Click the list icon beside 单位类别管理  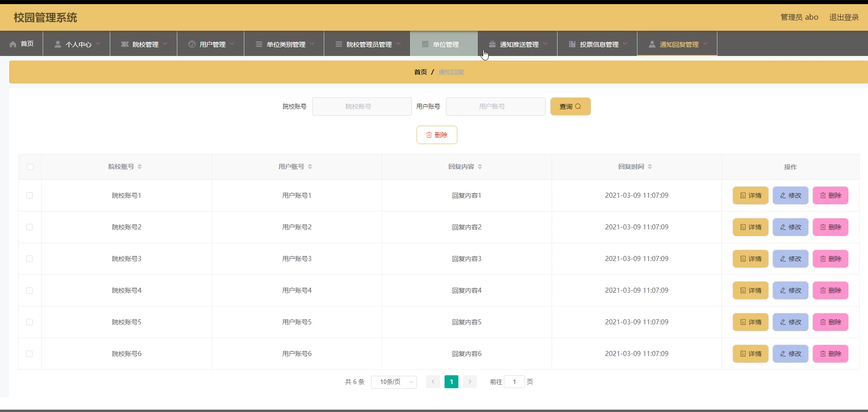tap(259, 44)
